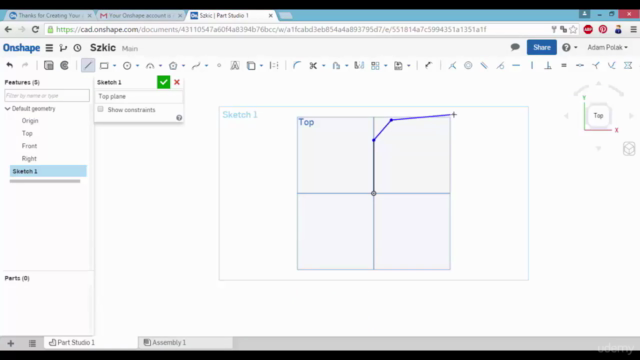Switch to the Assembly 1 tab
Viewport: 640px width, 360px height.
pos(165,342)
